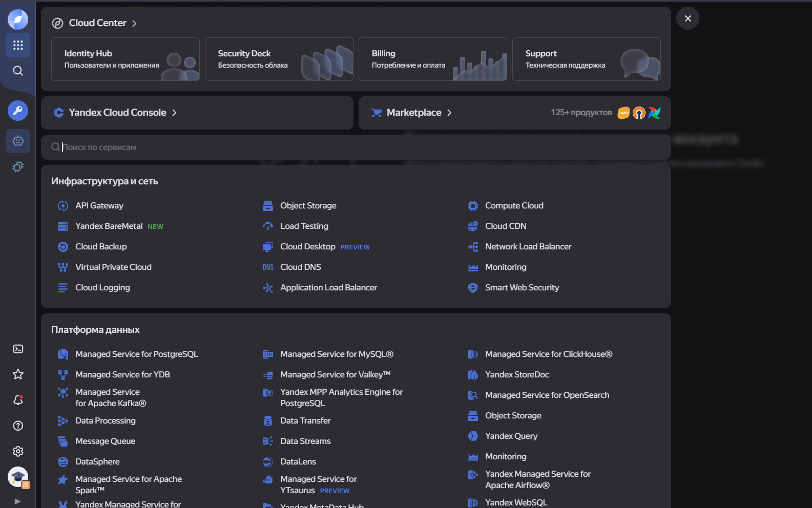Screen dimensions: 812x508
Task: Open the Billing card
Action: (x=432, y=59)
